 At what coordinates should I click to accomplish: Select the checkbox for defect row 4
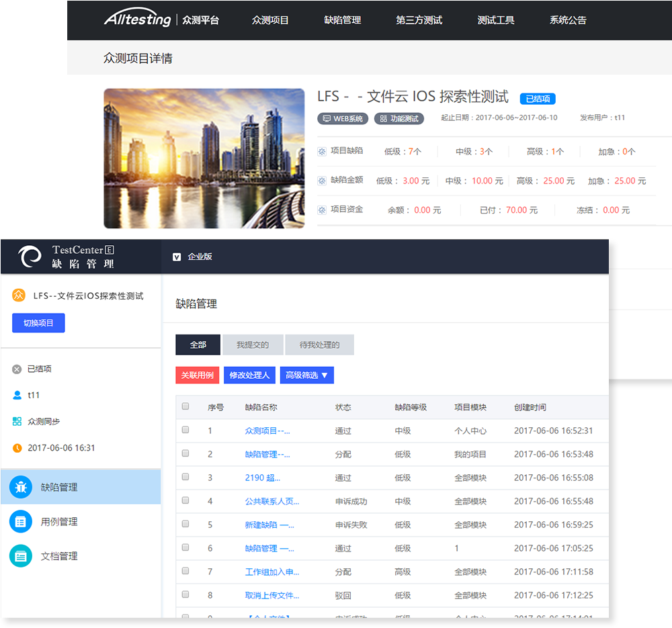coord(185,500)
